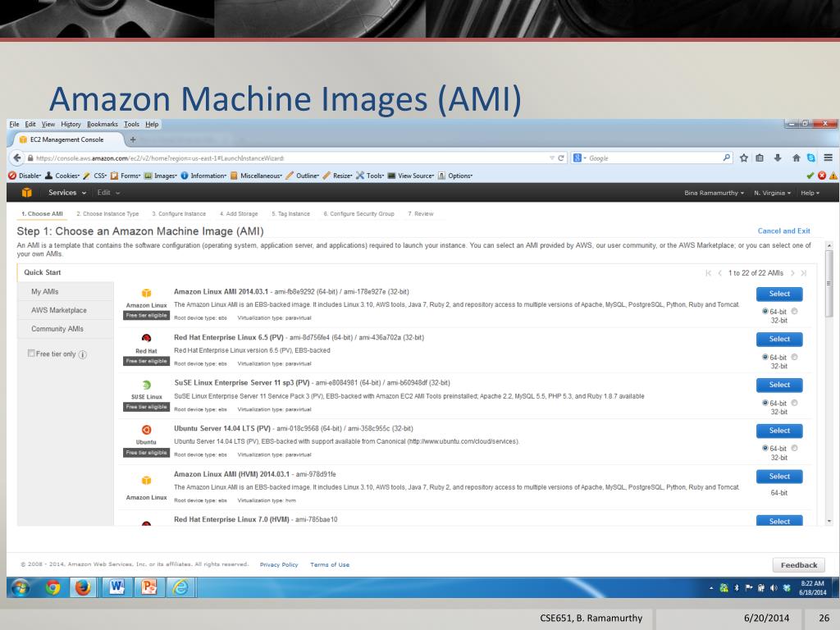Image resolution: width=840 pixels, height=630 pixels.
Task: Bookmark this page with the star icon
Action: point(743,158)
